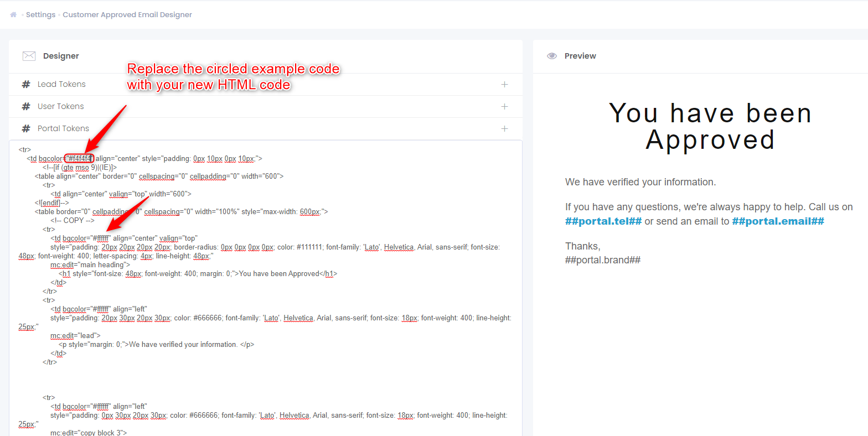Open the Settings breadcrumb link
This screenshot has height=436, width=868.
pyautogui.click(x=41, y=15)
